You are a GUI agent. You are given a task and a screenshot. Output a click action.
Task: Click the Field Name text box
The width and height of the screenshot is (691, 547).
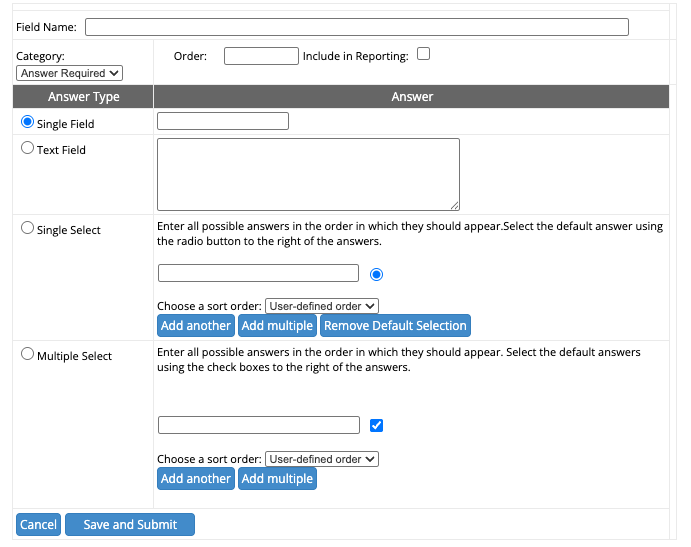click(357, 27)
